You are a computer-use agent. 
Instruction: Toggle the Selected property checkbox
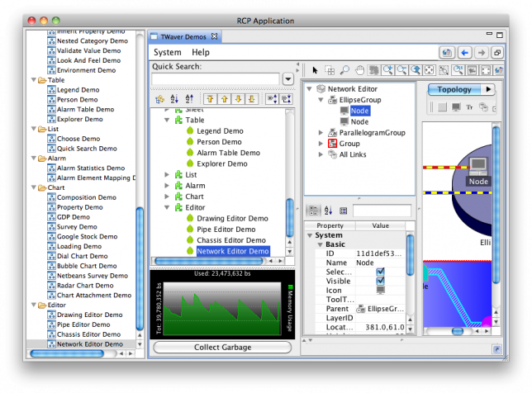(380, 270)
